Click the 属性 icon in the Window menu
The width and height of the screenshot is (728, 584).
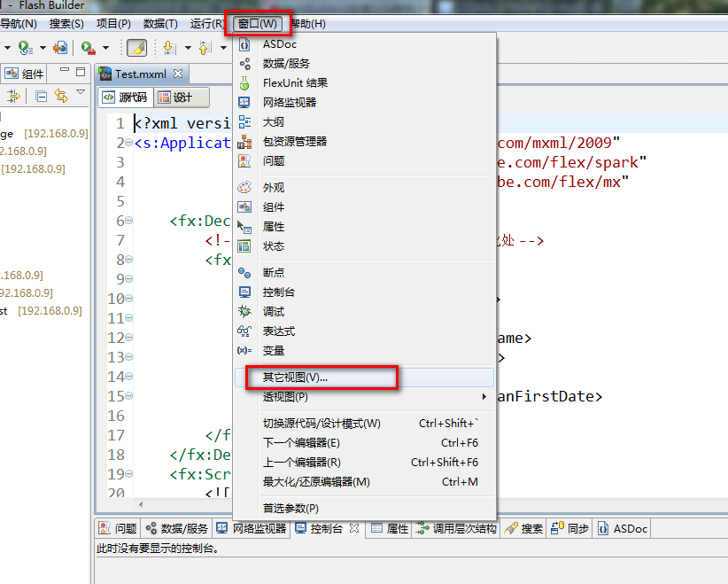(x=244, y=227)
